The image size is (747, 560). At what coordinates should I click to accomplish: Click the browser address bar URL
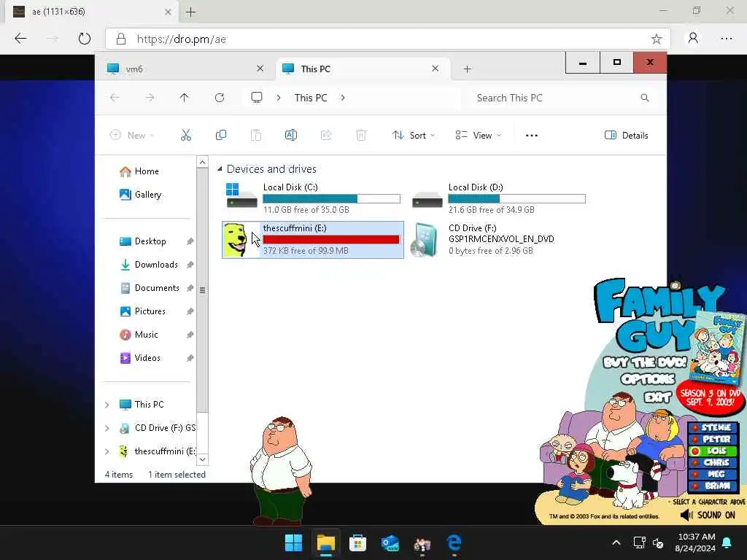coord(182,39)
